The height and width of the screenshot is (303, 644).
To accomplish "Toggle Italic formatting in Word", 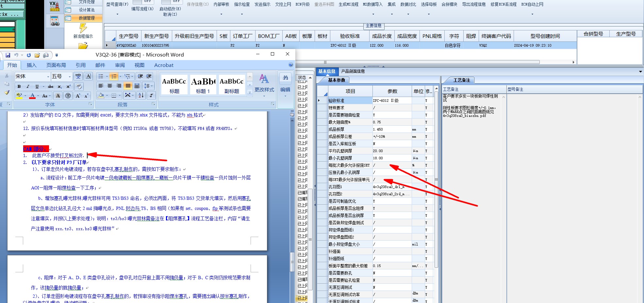I will pyautogui.click(x=28, y=87).
